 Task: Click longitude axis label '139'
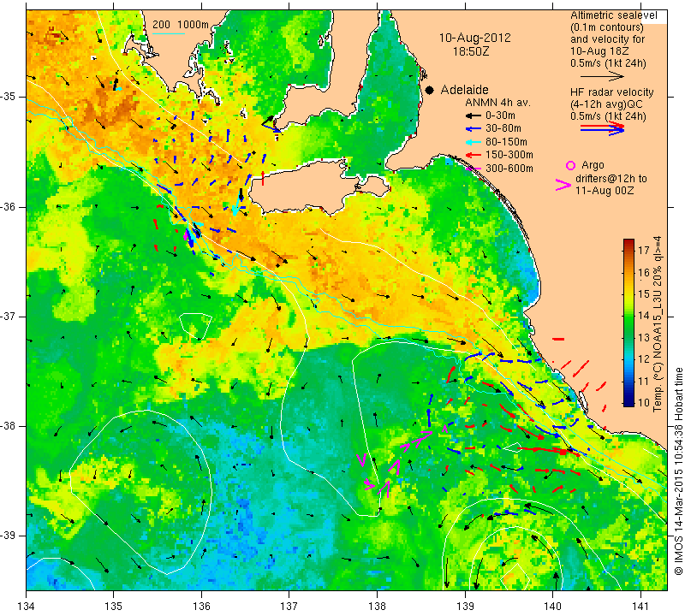tap(465, 607)
